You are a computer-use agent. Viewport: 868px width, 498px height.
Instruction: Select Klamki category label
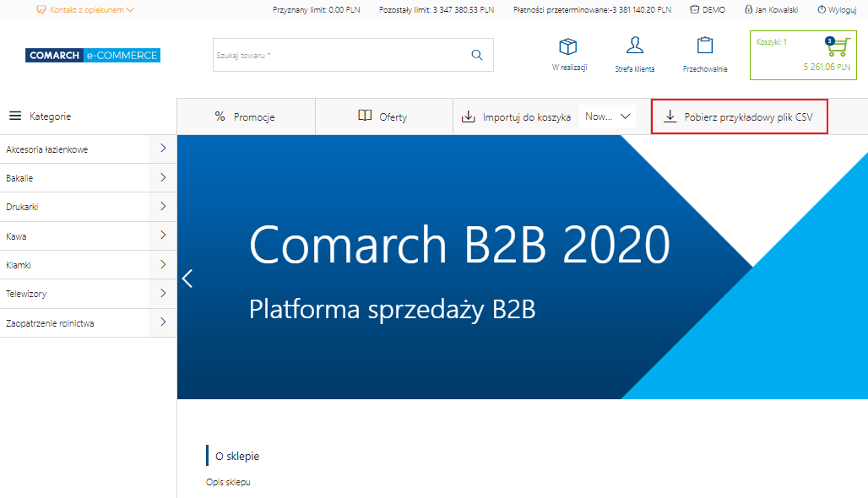click(19, 265)
